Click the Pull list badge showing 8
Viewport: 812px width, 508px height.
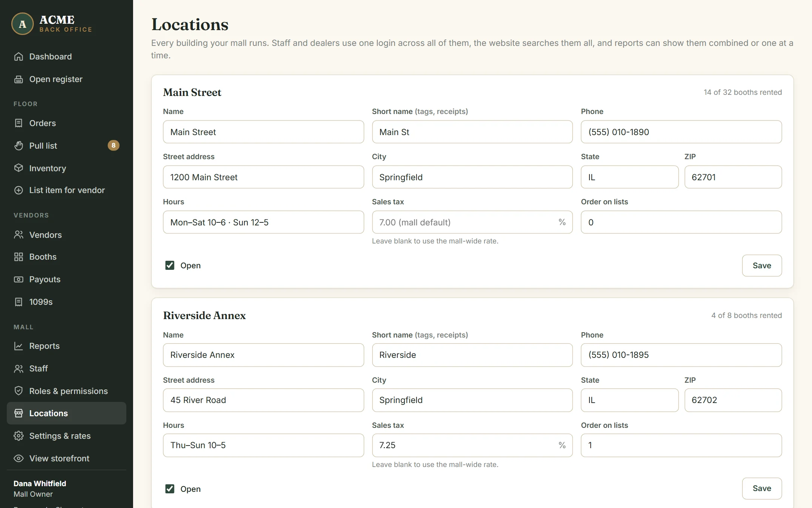click(x=114, y=145)
